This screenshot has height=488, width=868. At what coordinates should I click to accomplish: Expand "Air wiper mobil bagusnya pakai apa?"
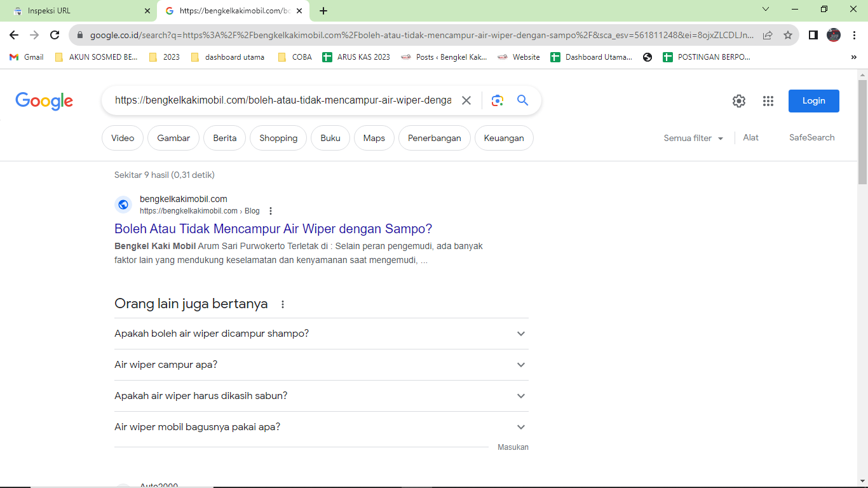pyautogui.click(x=321, y=427)
